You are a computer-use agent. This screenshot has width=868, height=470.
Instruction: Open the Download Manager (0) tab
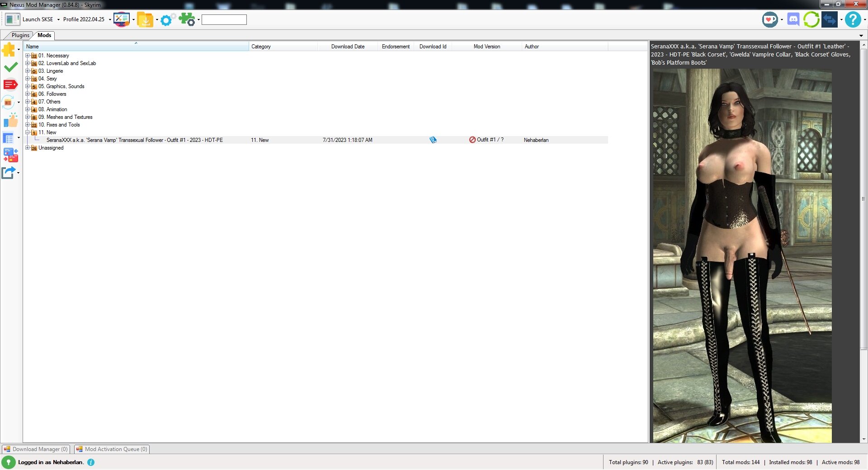[36, 449]
